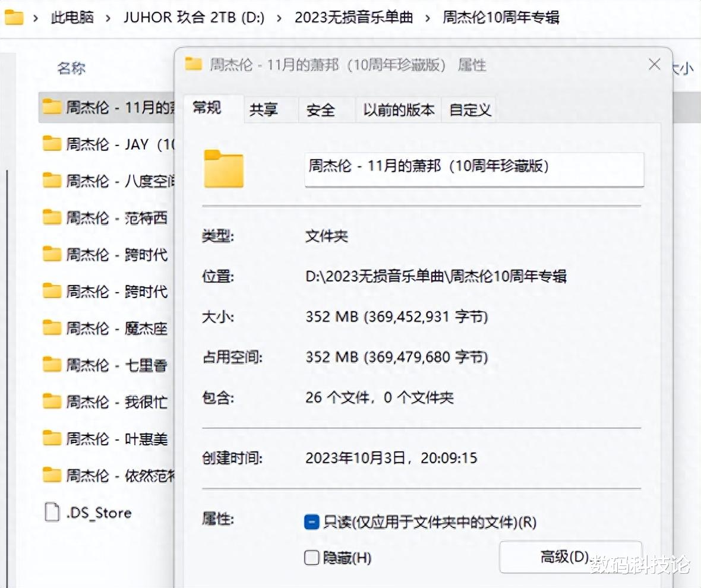Select folder icon of 周杰伦 - 我很忙 row
The image size is (701, 588).
coord(52,402)
